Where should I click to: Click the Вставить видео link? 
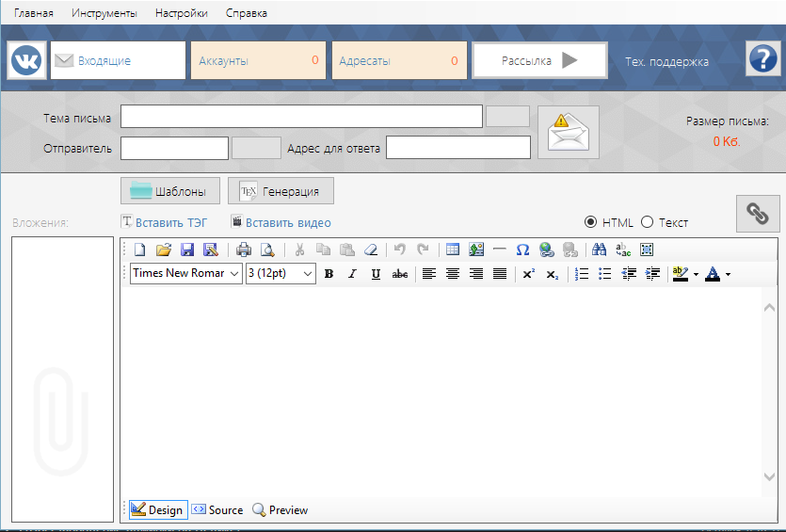288,223
